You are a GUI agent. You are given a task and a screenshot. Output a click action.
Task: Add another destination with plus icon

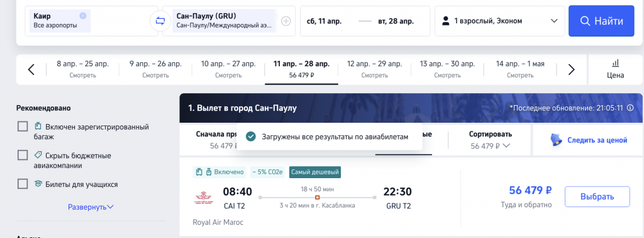(286, 21)
